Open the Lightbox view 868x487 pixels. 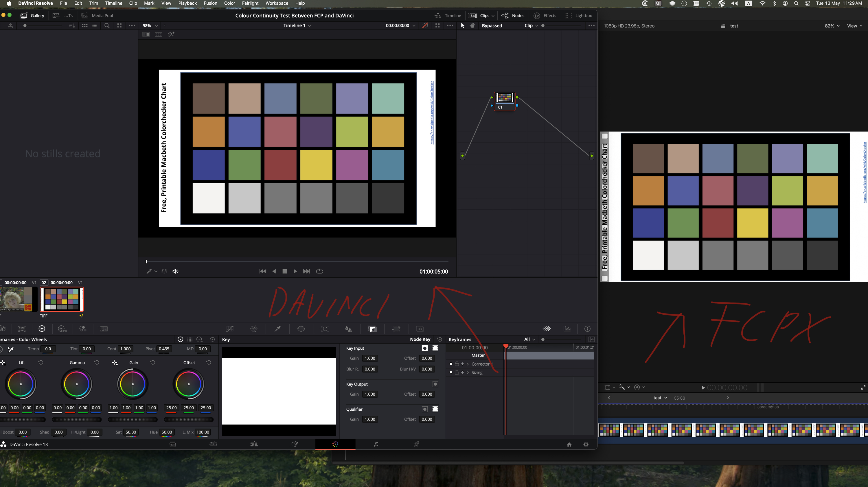coord(579,16)
